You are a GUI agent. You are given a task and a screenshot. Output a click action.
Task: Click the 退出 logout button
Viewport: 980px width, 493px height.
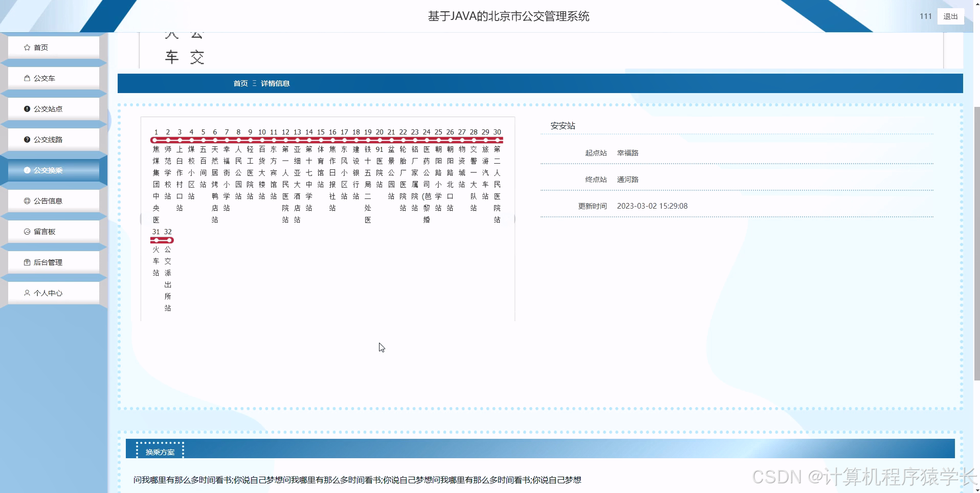click(949, 16)
